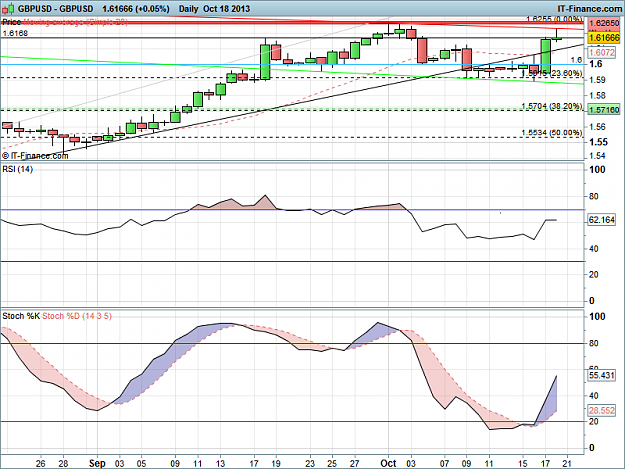Click the 1.6072 moving average axis tag
Viewport: 625px width, 469px height.
[604, 52]
